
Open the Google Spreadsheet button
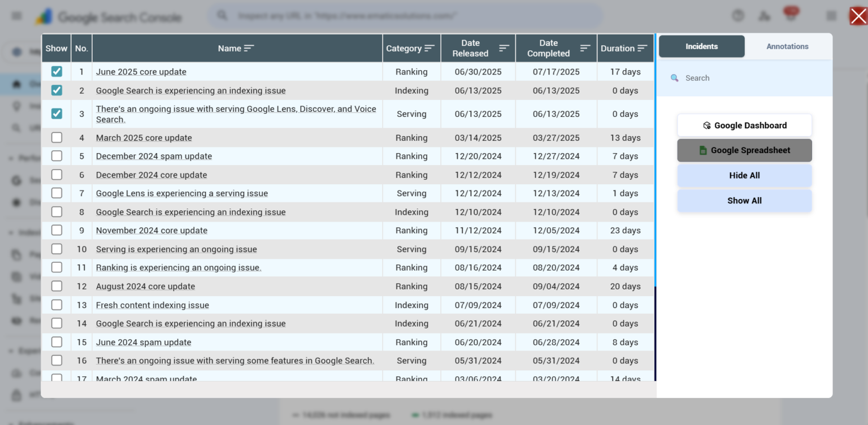(x=744, y=150)
